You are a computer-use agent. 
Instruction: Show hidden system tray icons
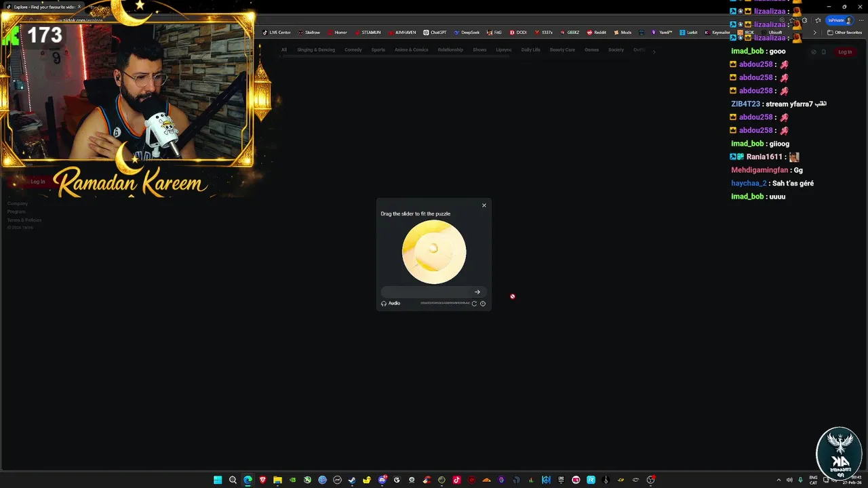point(778,480)
